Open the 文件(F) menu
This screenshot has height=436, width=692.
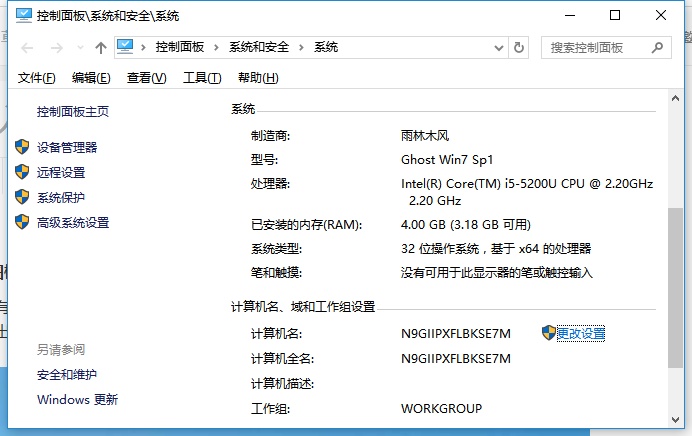click(x=36, y=78)
